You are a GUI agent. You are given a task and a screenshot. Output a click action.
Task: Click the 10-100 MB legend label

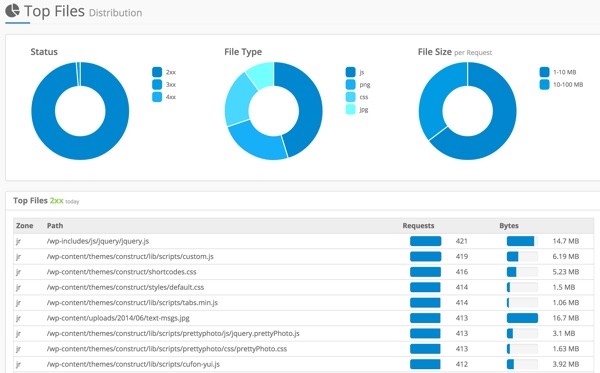tap(568, 85)
